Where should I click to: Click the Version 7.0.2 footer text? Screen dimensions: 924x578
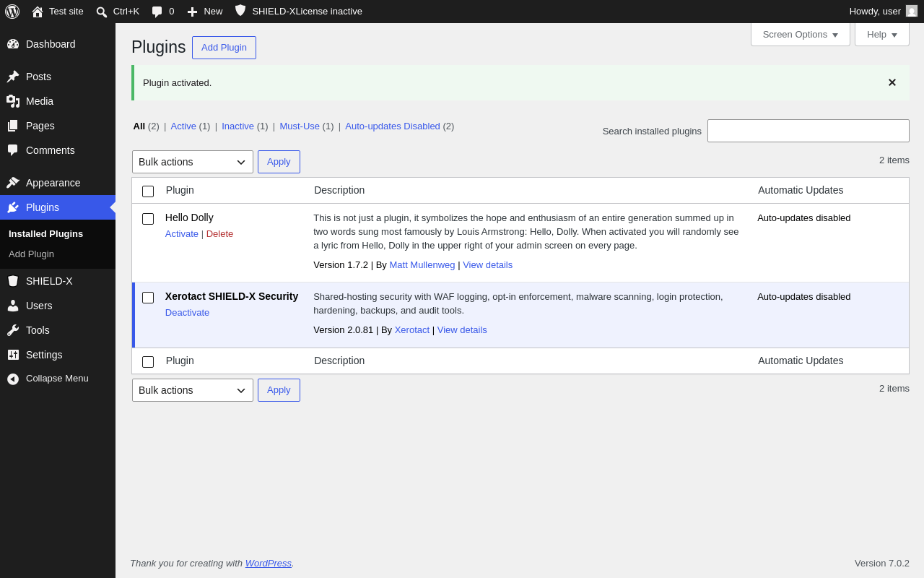(882, 563)
